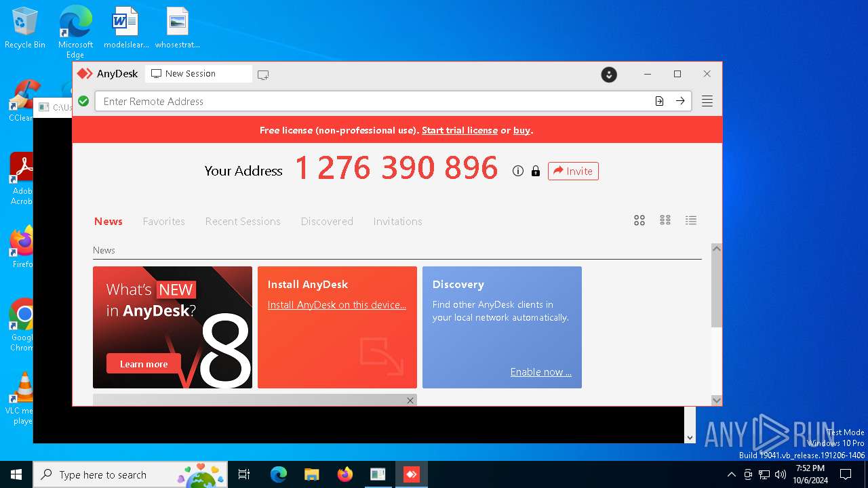This screenshot has width=868, height=488.
Task: Launch Firefox from the taskbar
Action: pos(344,474)
